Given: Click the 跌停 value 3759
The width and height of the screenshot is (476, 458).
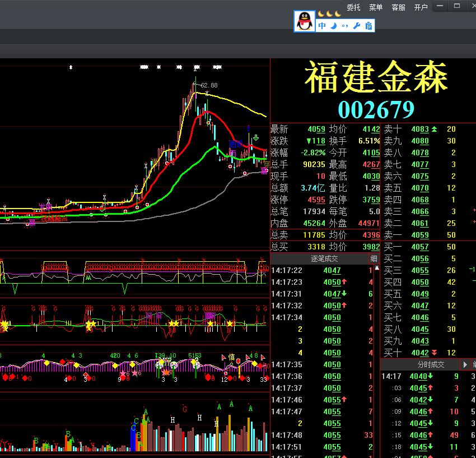Looking at the screenshot, I should pyautogui.click(x=371, y=200).
